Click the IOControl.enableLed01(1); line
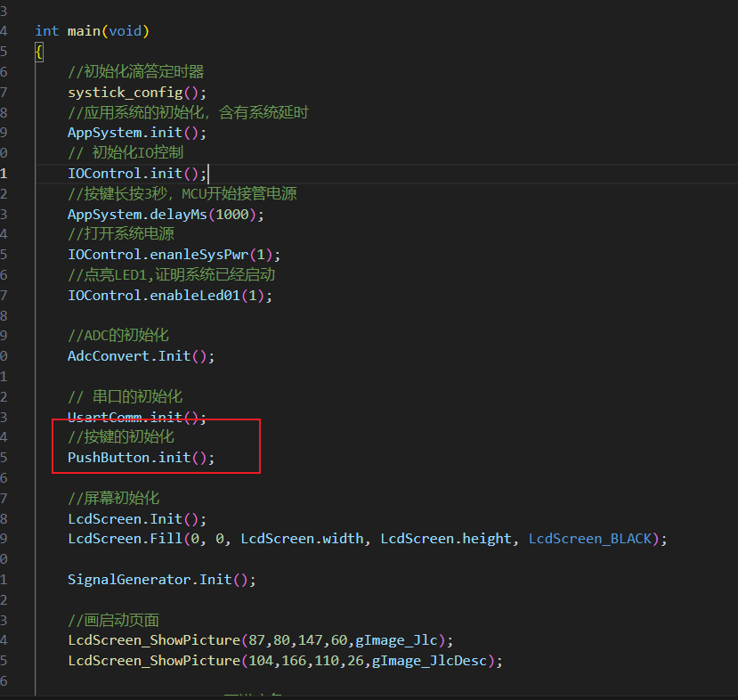Screen dimensions: 738x700 [x=170, y=296]
